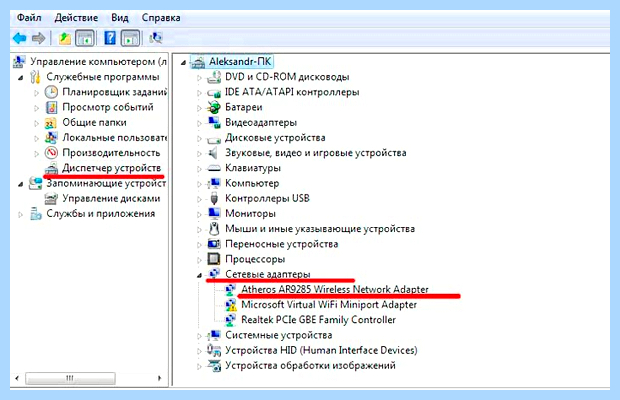Select the Компьютер device category
This screenshot has width=620, height=400.
click(252, 183)
